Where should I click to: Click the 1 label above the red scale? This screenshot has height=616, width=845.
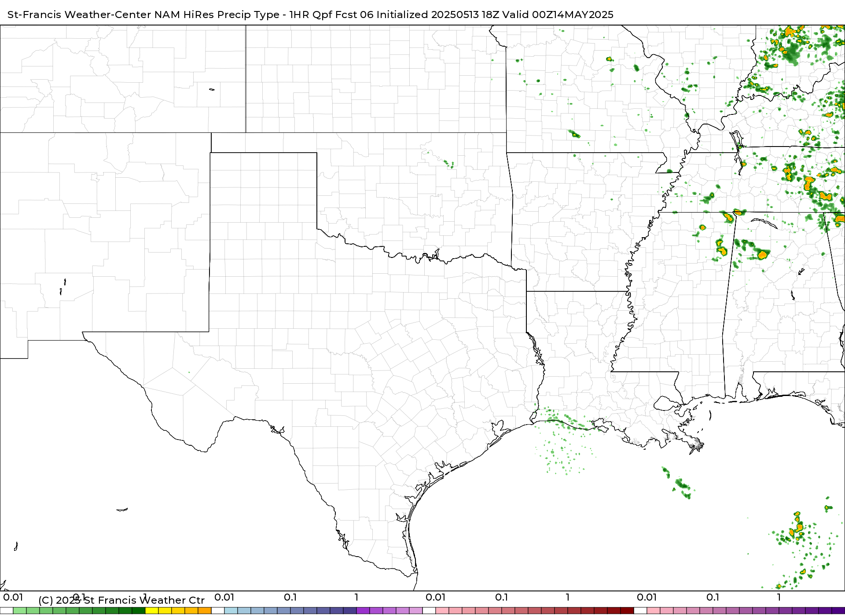coord(568,597)
